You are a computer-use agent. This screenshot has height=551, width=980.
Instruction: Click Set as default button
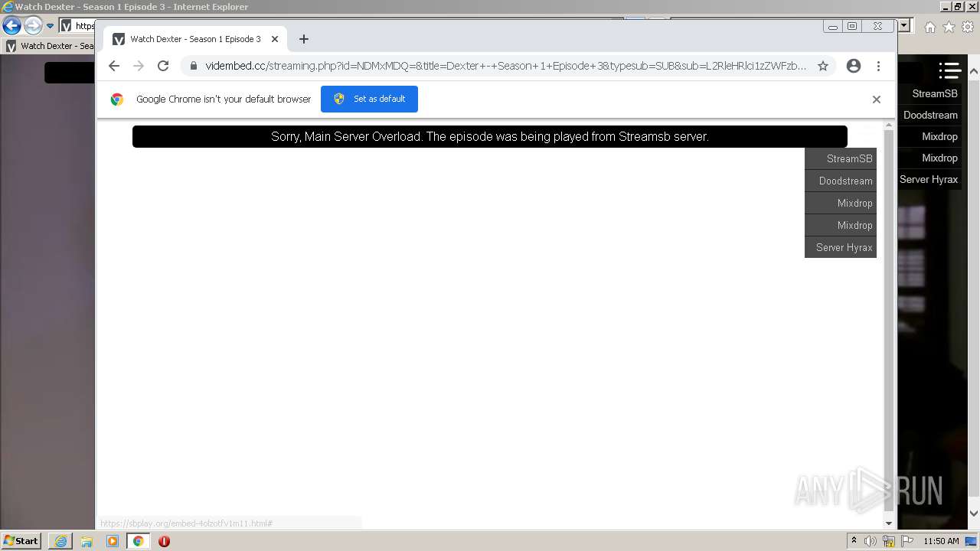coord(369,99)
